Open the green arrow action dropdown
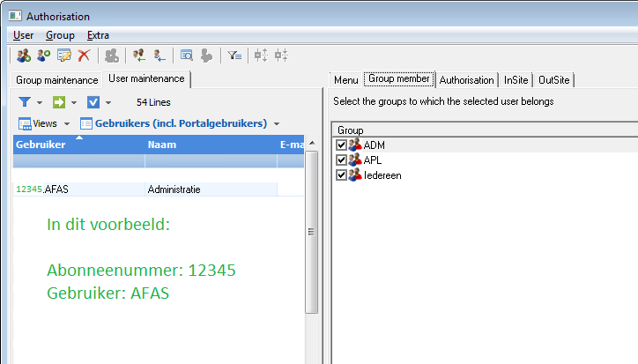The image size is (638, 364). click(x=74, y=102)
